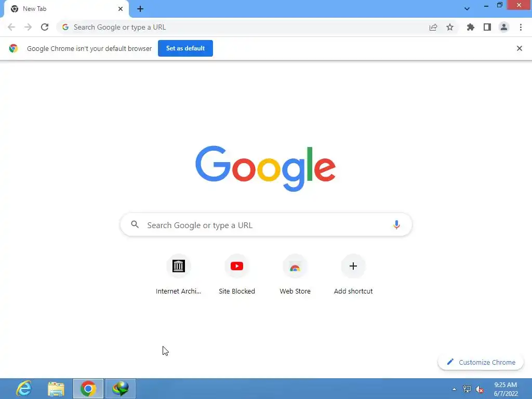The height and width of the screenshot is (399, 532).
Task: Open File Explorer from the taskbar
Action: [56, 389]
